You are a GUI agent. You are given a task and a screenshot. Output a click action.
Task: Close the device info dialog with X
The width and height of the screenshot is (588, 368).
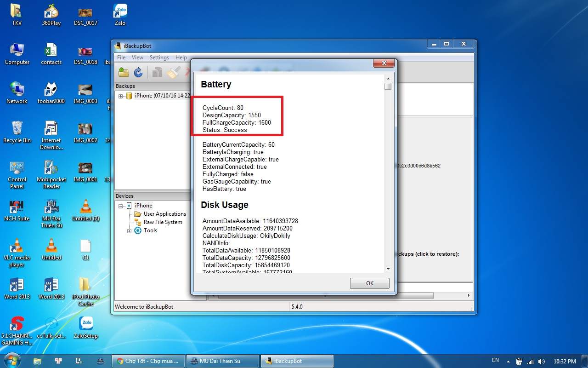[x=383, y=63]
